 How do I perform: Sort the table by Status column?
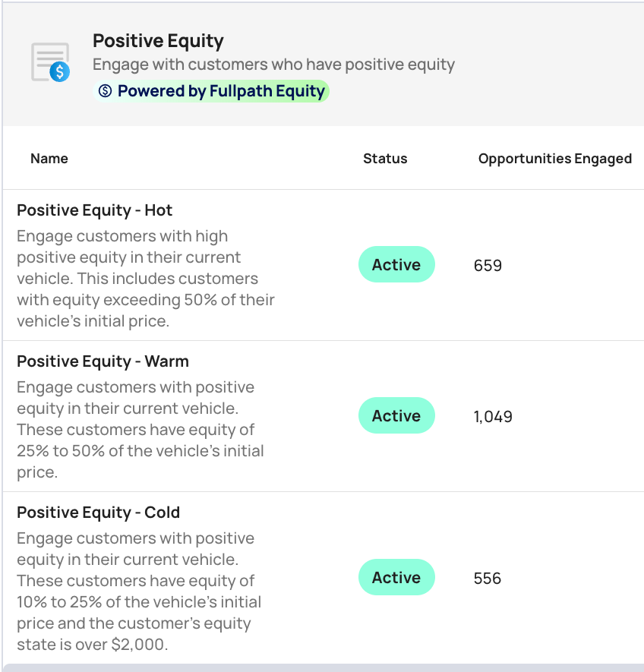click(x=385, y=159)
